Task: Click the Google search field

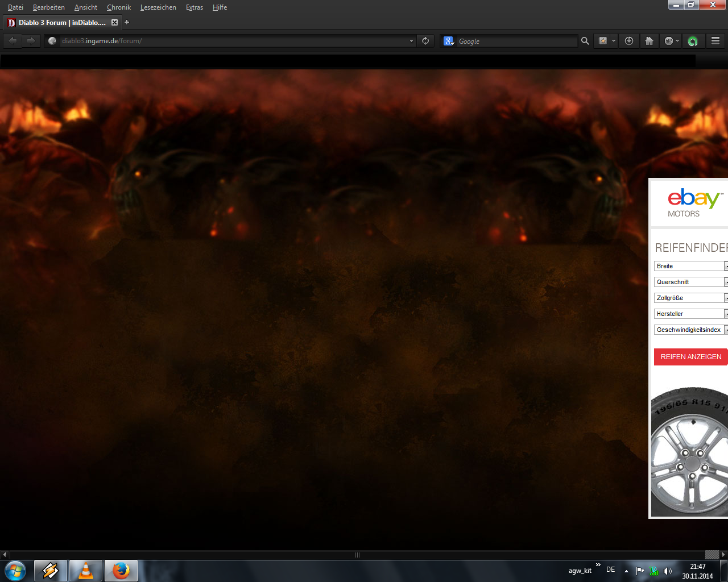Action: [x=516, y=41]
